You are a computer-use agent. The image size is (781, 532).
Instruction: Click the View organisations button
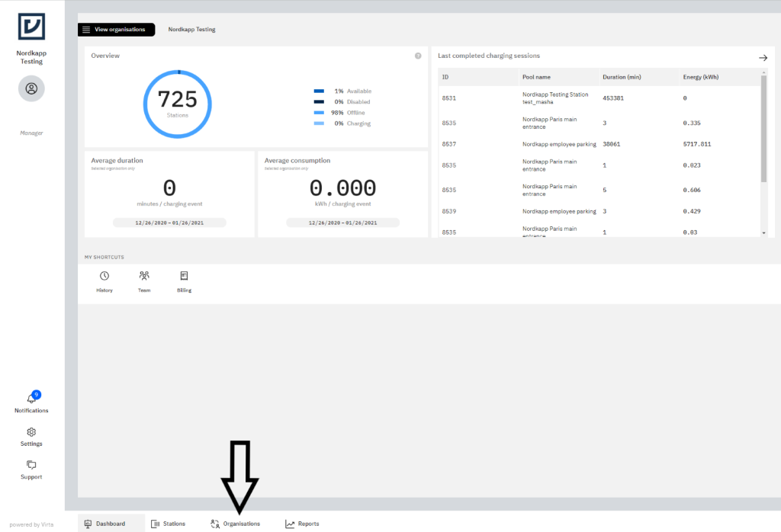tap(116, 30)
